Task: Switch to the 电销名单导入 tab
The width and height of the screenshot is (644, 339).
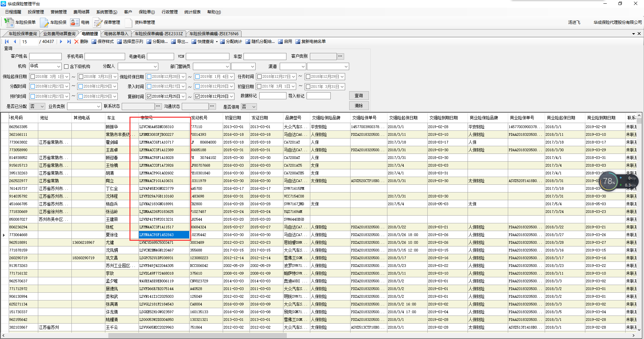Action: [x=116, y=34]
